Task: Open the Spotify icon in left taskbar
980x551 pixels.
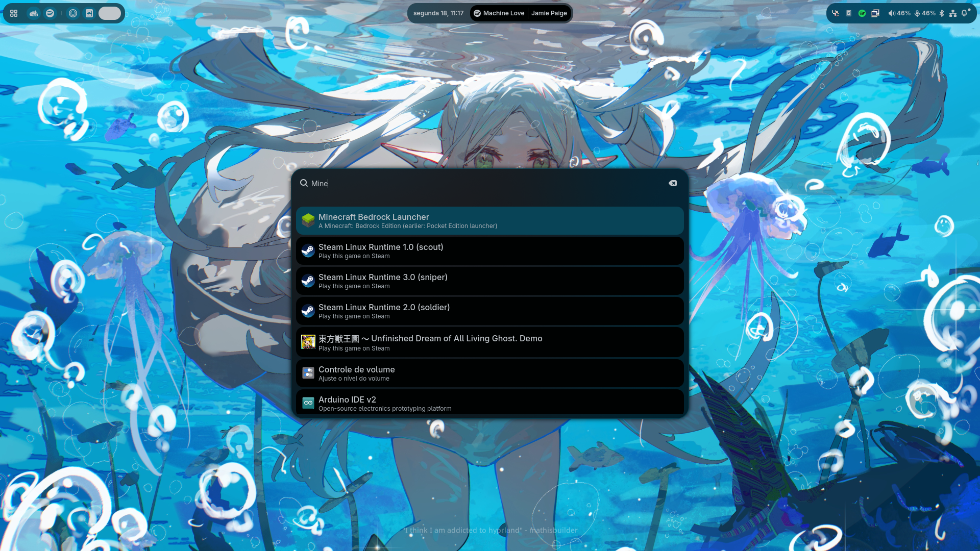Action: point(50,13)
